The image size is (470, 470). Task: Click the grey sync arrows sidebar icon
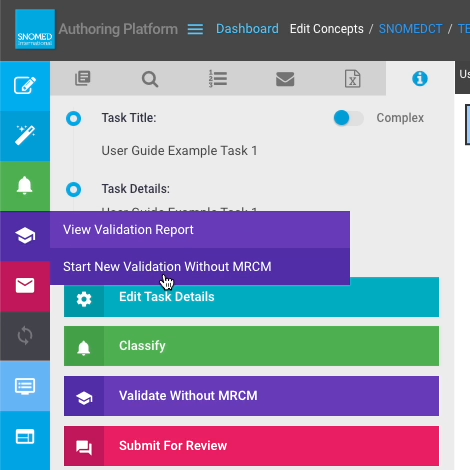pyautogui.click(x=25, y=336)
